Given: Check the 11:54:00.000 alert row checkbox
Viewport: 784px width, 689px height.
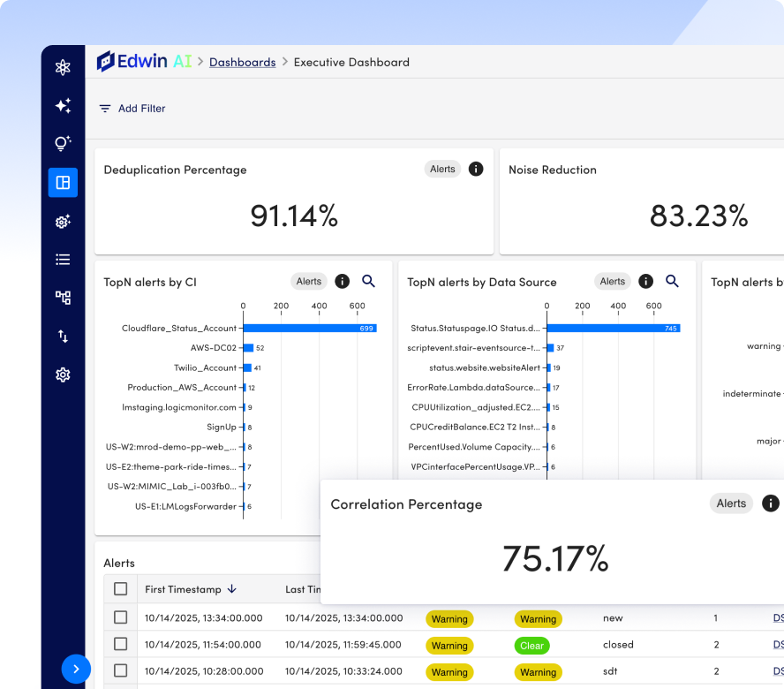Looking at the screenshot, I should click(121, 644).
